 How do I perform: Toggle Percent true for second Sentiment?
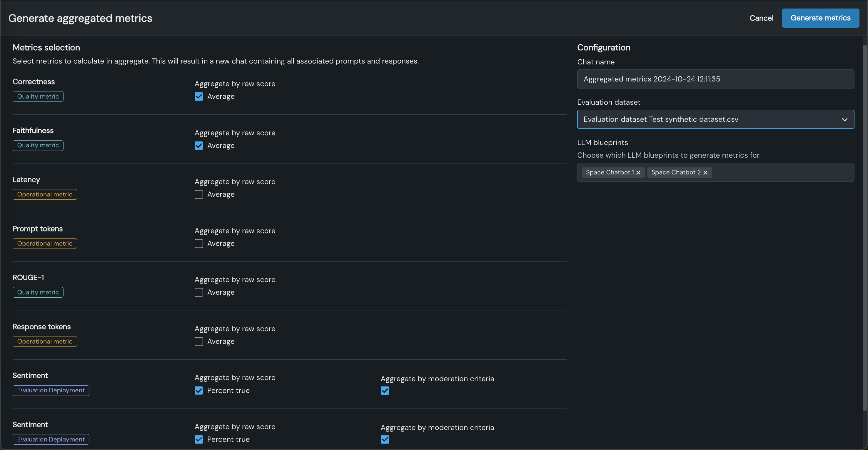tap(199, 439)
